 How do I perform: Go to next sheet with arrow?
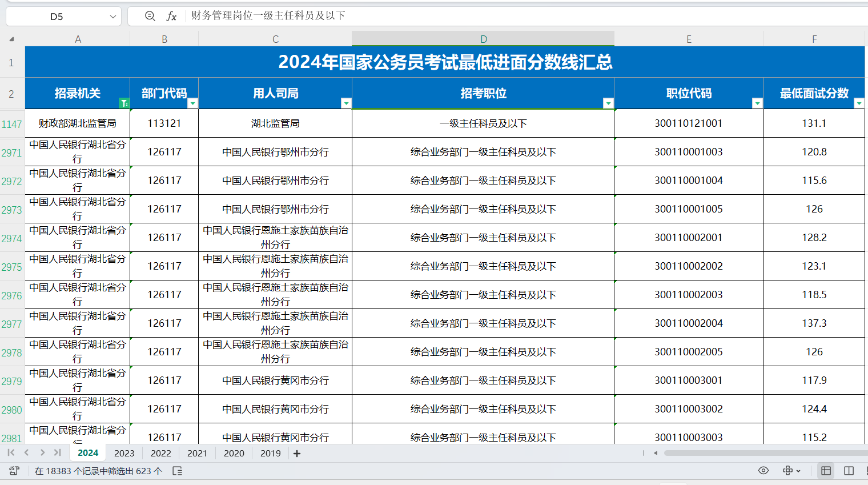tap(42, 452)
